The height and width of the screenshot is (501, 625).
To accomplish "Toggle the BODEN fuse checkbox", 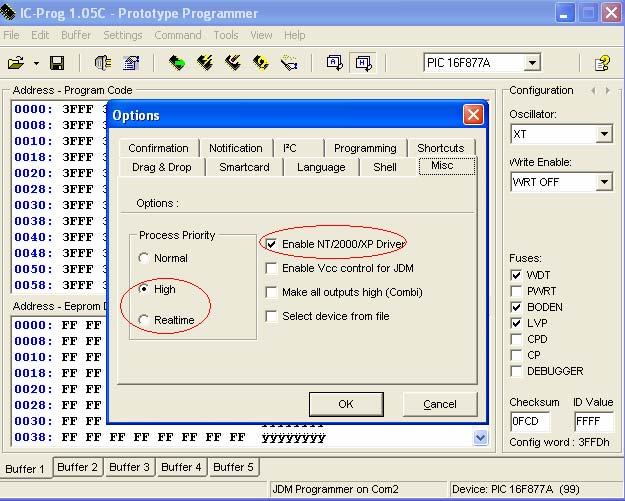I will pyautogui.click(x=516, y=307).
